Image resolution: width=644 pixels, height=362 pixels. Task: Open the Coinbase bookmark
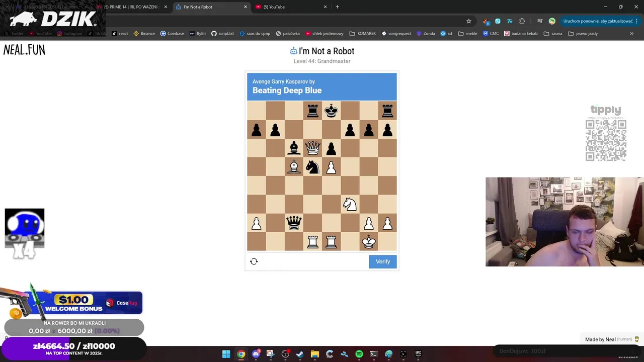tap(172, 34)
